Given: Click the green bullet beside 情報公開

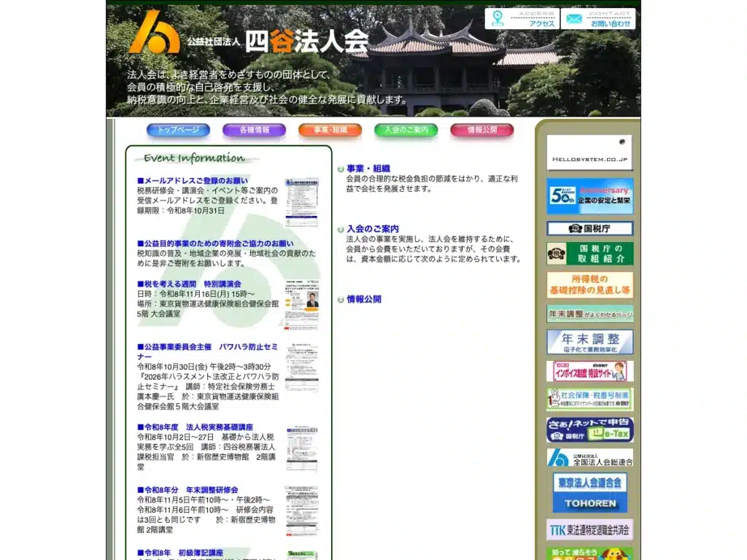Looking at the screenshot, I should click(x=341, y=300).
